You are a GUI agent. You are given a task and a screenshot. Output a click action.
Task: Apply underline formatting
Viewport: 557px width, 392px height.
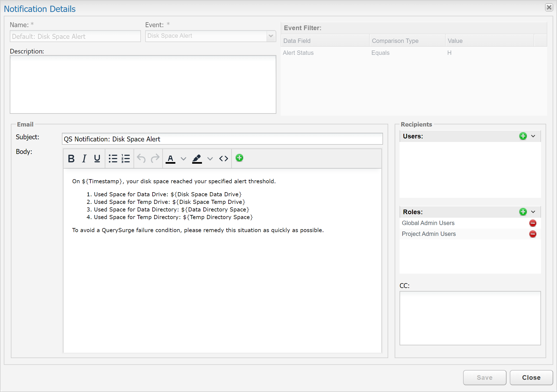pos(97,159)
